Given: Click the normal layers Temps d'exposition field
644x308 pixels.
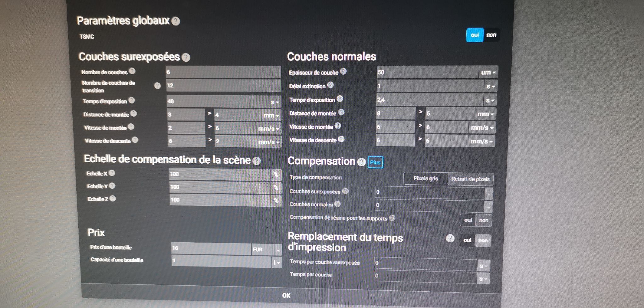Looking at the screenshot, I should (430, 100).
